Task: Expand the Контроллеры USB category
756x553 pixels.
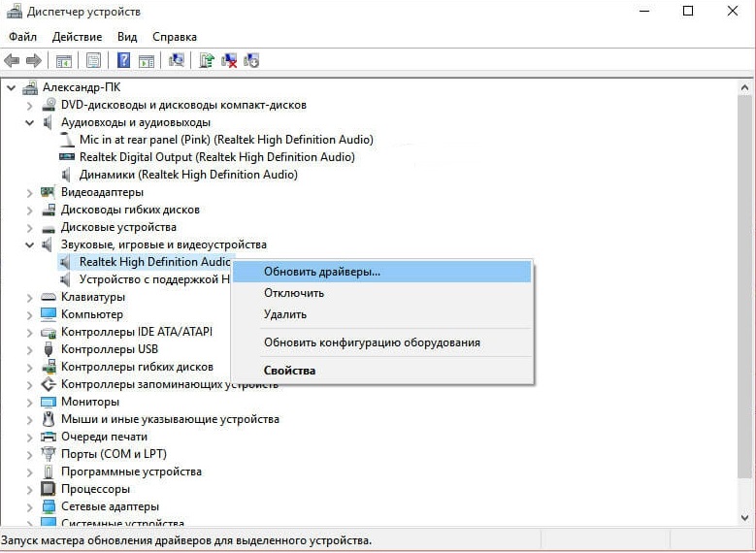Action: pyautogui.click(x=29, y=349)
